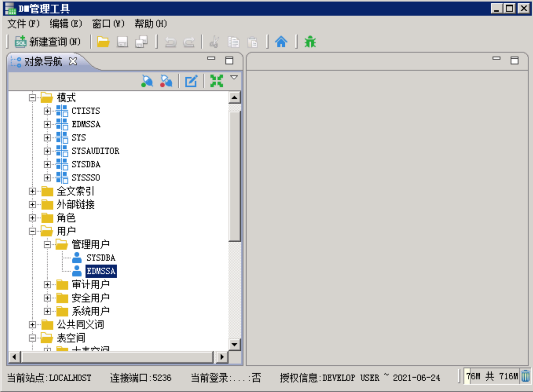This screenshot has height=392, width=533.
Task: Click the red disconnect icon in navigator
Action: (166, 81)
